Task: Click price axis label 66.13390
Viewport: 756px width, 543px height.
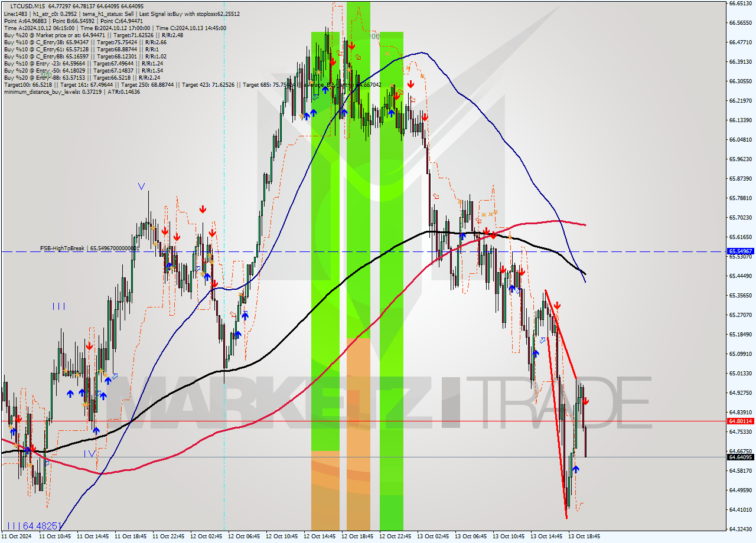Action: click(x=740, y=120)
